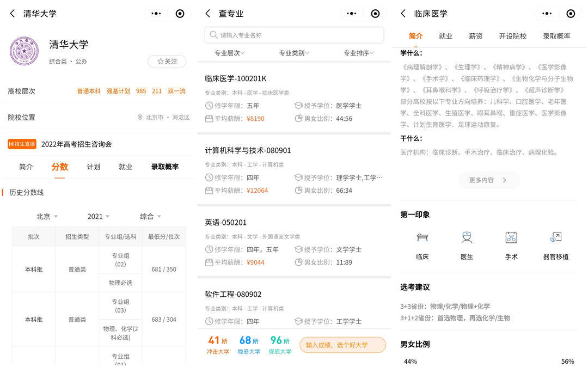Viewport: 588px width, 367px height.
Task: Click 输入成绩，选个好大学 button
Action: point(342,345)
